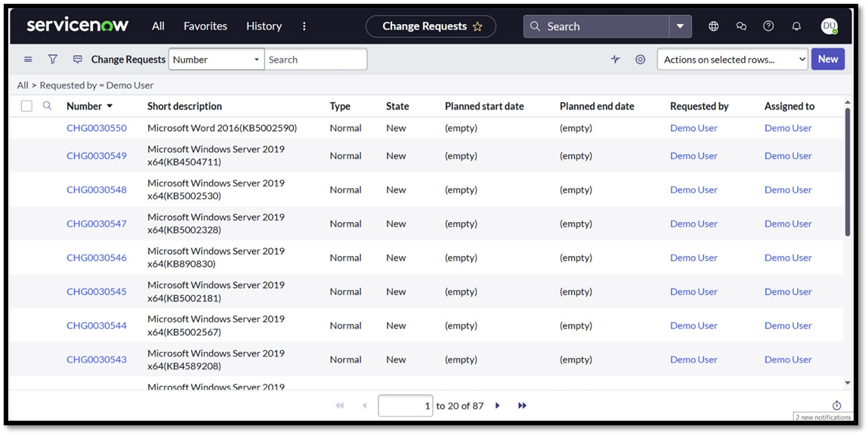Jump to the last page arrows
Screen dimensions: 868x435
click(522, 406)
